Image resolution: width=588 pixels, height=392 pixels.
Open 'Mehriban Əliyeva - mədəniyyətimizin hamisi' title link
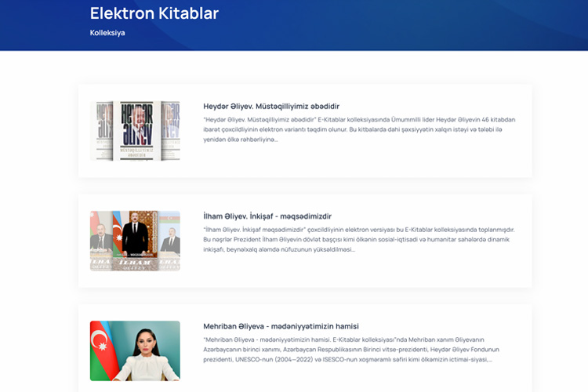[280, 325]
